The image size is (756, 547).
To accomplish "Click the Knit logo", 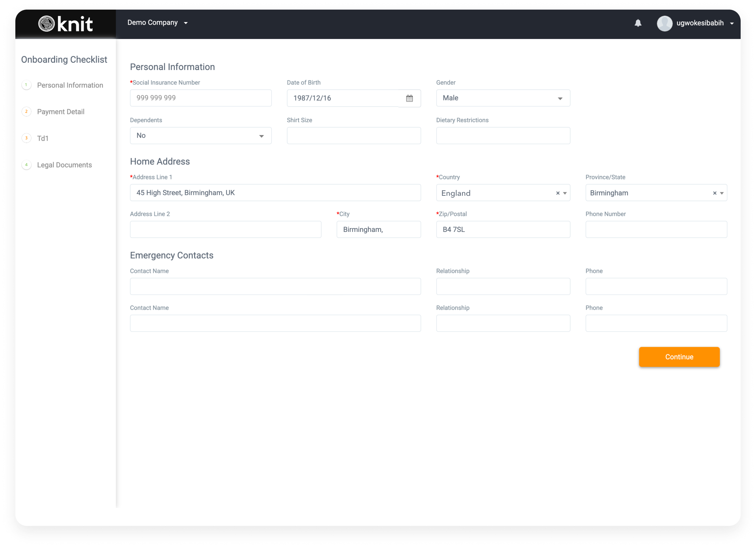I will [65, 23].
